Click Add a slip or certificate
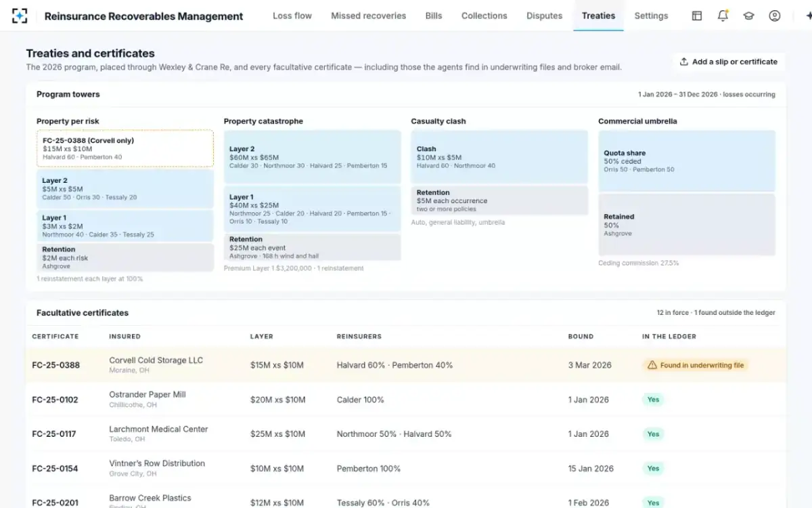Viewport: 812px width, 508px height. (729, 62)
